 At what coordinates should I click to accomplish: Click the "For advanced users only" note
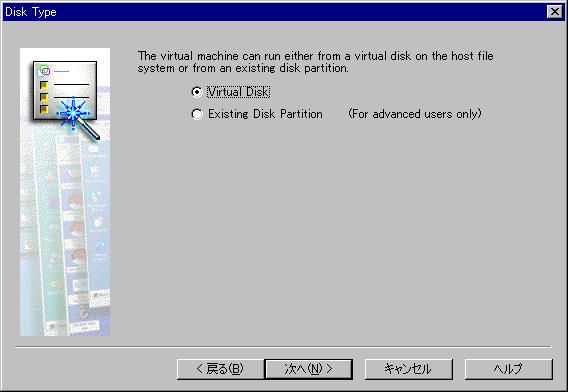[x=415, y=114]
